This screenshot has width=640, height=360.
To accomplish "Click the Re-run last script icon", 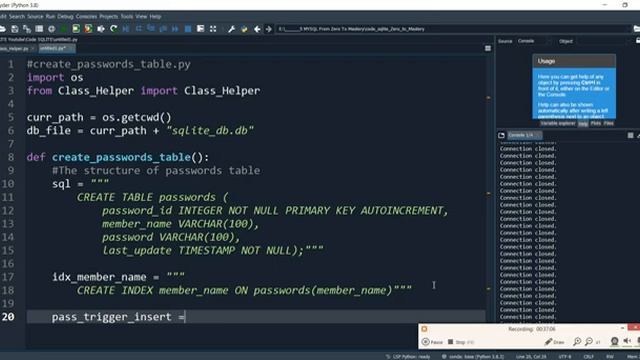I will [x=113, y=29].
